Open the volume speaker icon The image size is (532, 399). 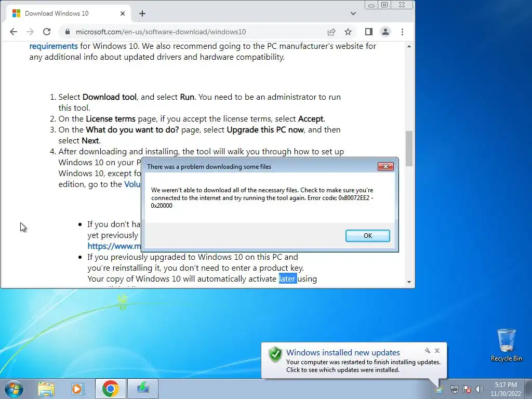(x=480, y=389)
